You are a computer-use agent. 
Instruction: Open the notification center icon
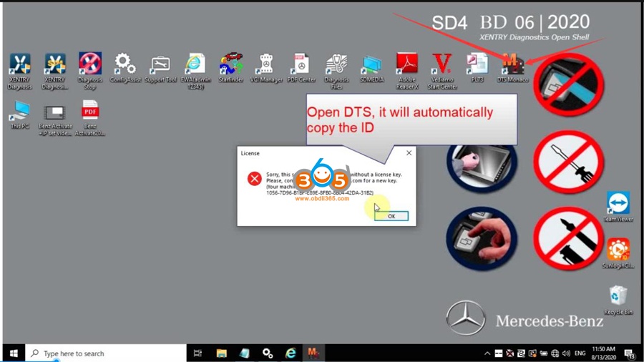coord(630,353)
